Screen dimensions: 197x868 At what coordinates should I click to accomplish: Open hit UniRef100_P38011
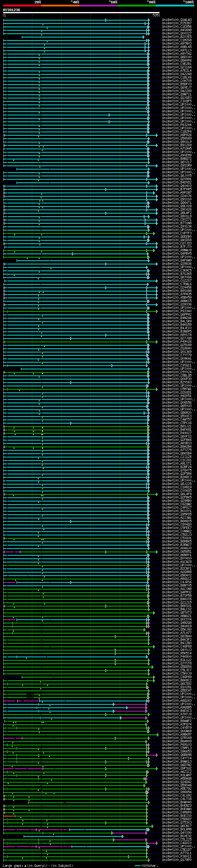[176, 857]
